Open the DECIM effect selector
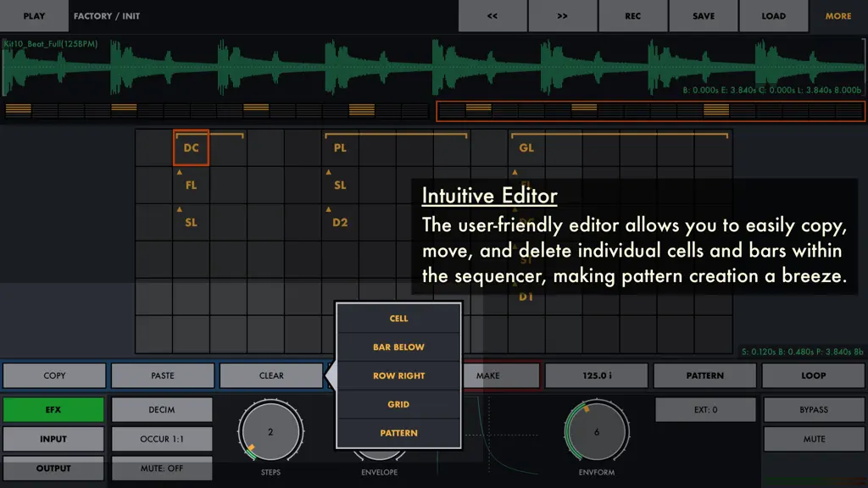The width and height of the screenshot is (868, 488). coord(162,409)
